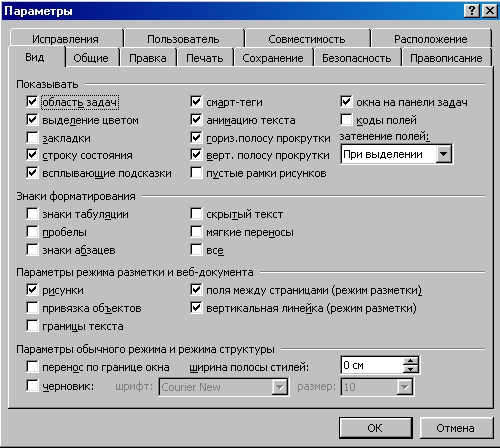Check черновик checkbox
The width and height of the screenshot is (500, 448).
coord(32,386)
